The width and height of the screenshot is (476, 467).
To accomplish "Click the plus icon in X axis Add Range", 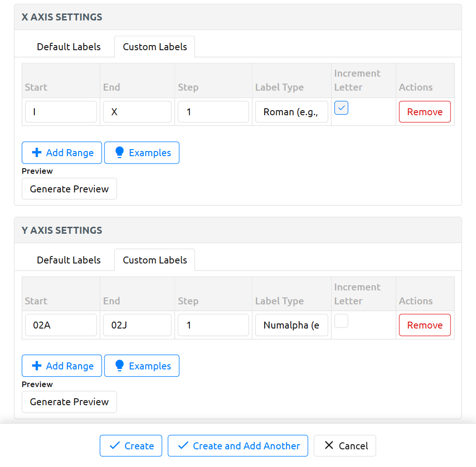I will click(x=36, y=153).
